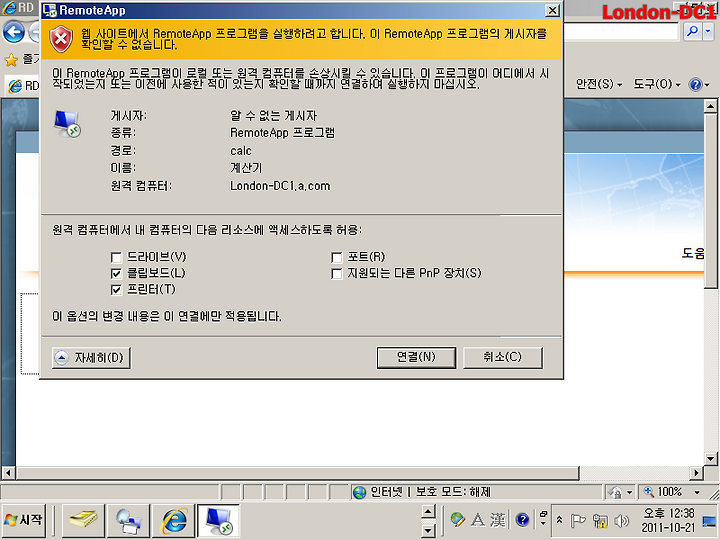Show hidden tray icons chevron

559,520
